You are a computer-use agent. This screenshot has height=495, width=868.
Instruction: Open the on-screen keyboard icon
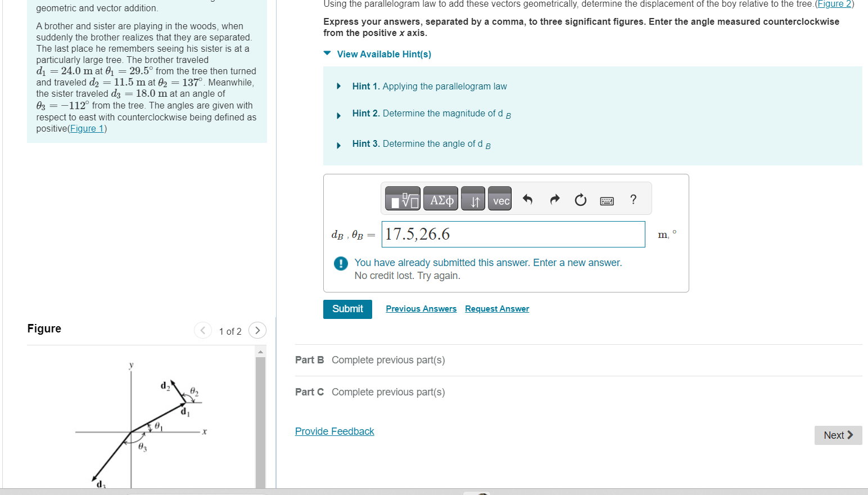point(607,200)
